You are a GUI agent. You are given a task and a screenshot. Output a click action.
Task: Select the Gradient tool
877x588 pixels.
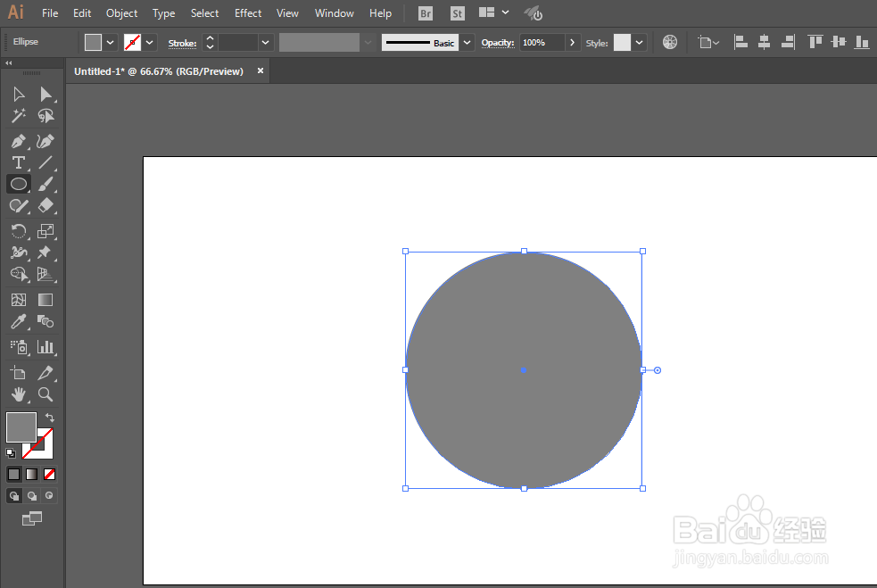(x=46, y=300)
